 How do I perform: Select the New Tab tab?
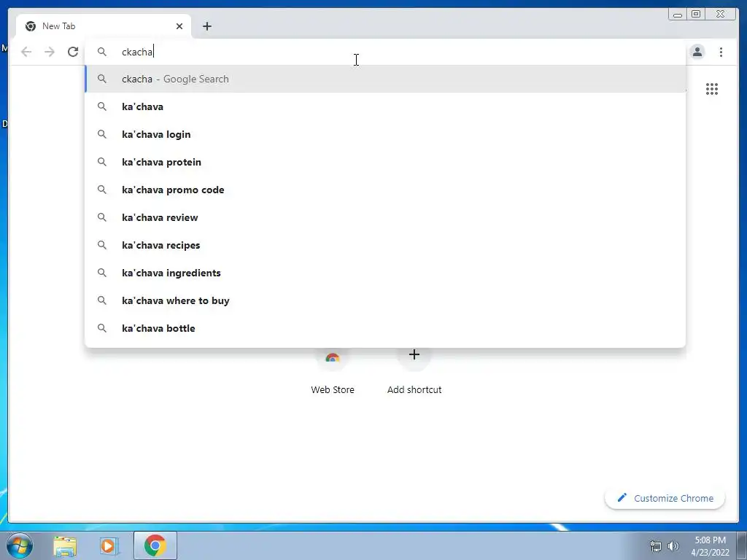pos(104,26)
